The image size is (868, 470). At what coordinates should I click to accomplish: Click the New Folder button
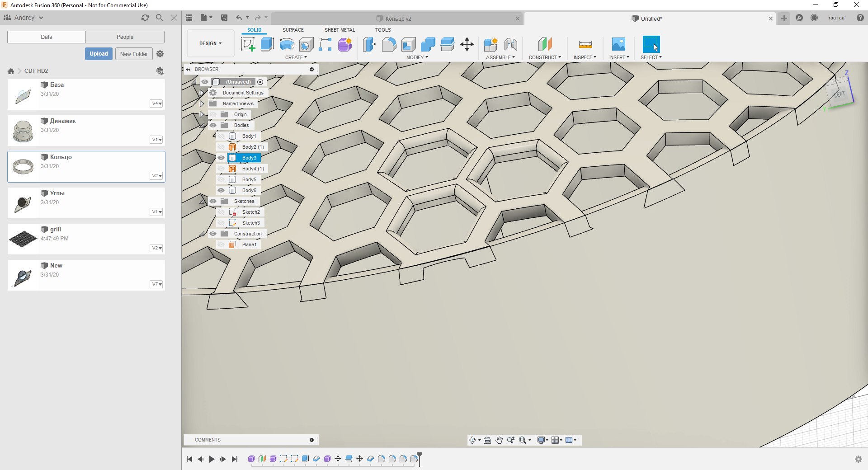[134, 54]
